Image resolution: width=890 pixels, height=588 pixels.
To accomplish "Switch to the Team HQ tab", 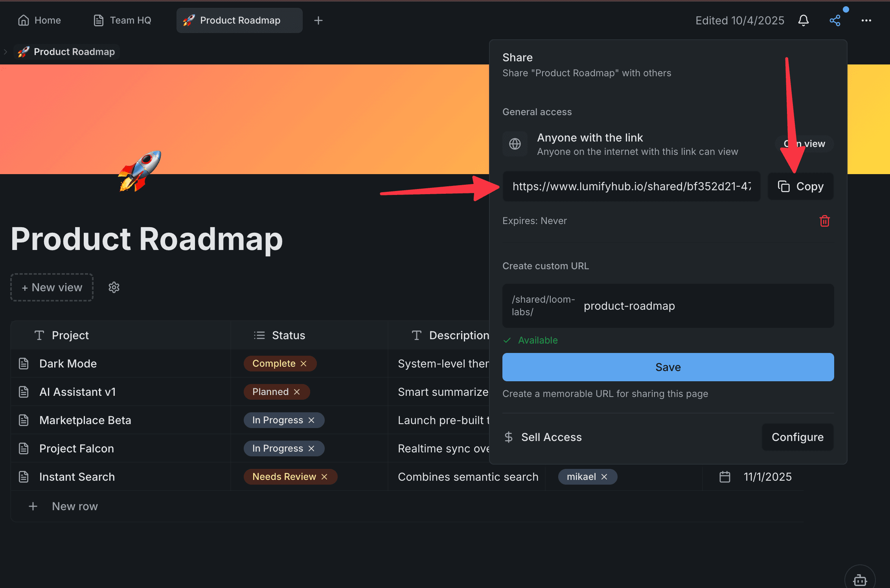I will (x=122, y=20).
